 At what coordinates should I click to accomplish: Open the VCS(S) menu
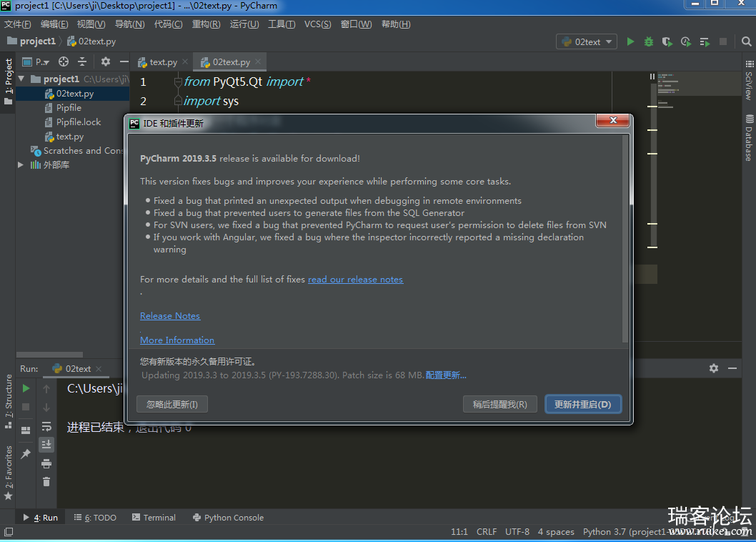[x=318, y=24]
